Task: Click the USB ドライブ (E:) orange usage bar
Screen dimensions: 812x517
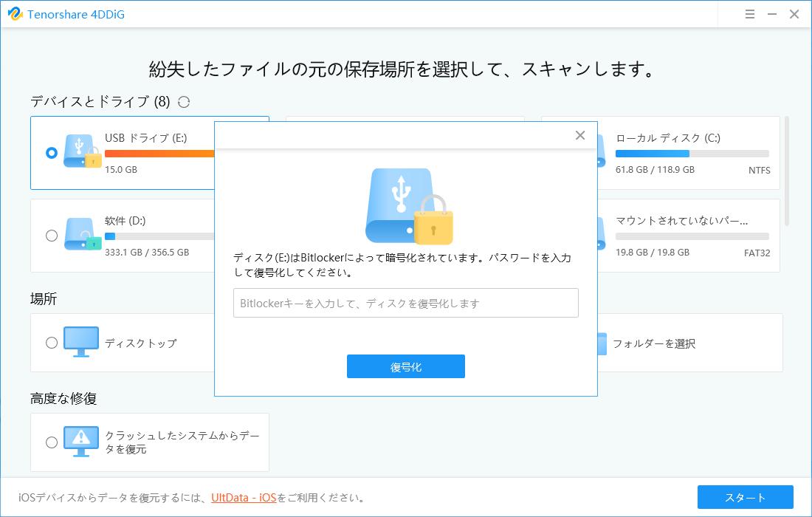Action: [x=159, y=154]
